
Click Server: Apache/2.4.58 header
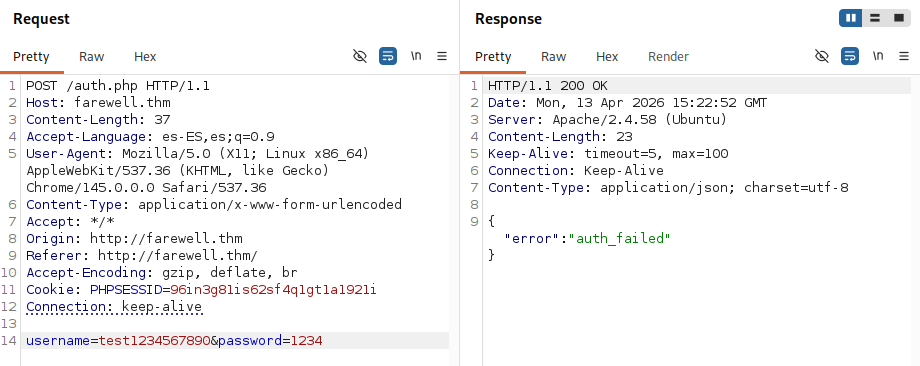(x=607, y=120)
